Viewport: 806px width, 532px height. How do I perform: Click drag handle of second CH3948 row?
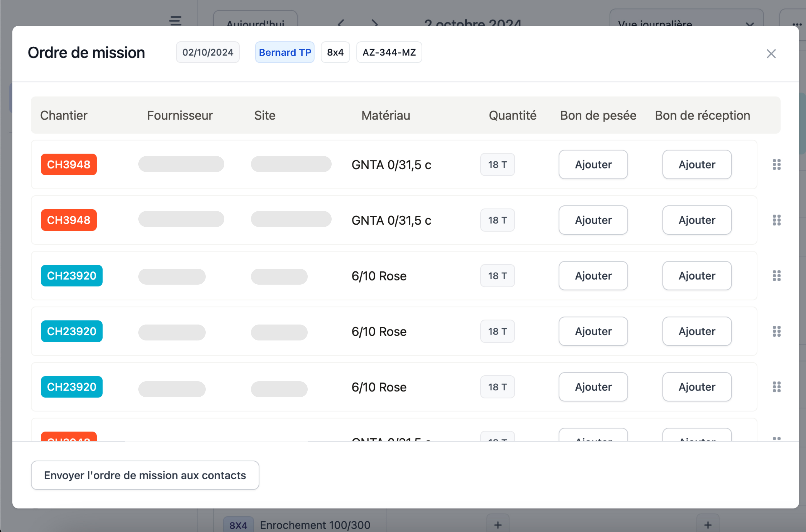click(776, 220)
